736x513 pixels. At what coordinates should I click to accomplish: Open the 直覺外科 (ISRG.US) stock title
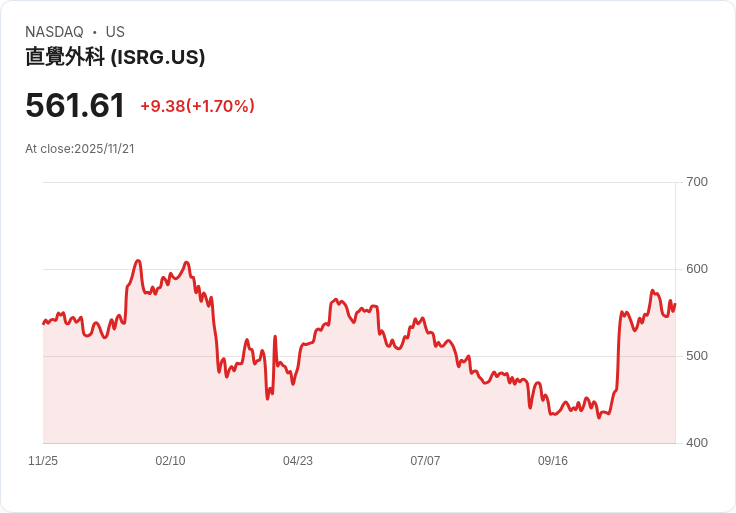tap(115, 57)
